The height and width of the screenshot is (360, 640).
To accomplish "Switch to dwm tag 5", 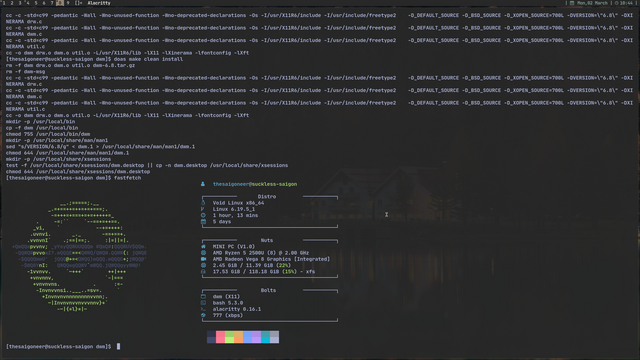I will tap(36, 3).
